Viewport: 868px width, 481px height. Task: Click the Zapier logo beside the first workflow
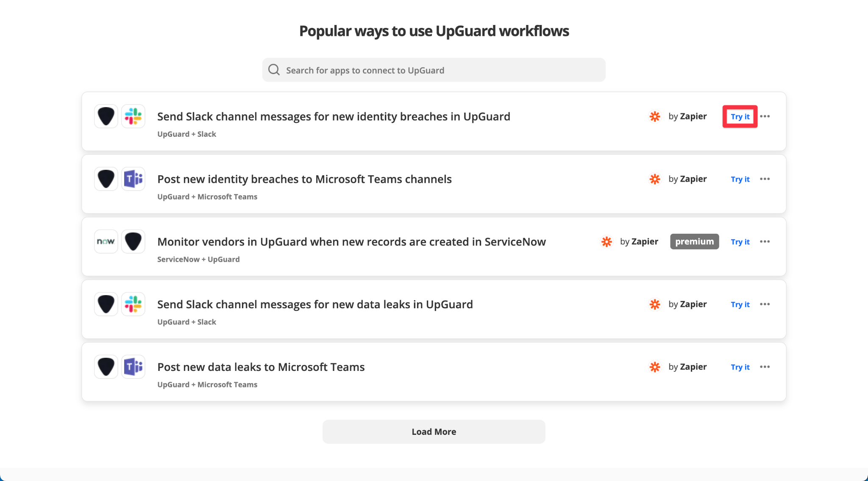[x=655, y=116]
